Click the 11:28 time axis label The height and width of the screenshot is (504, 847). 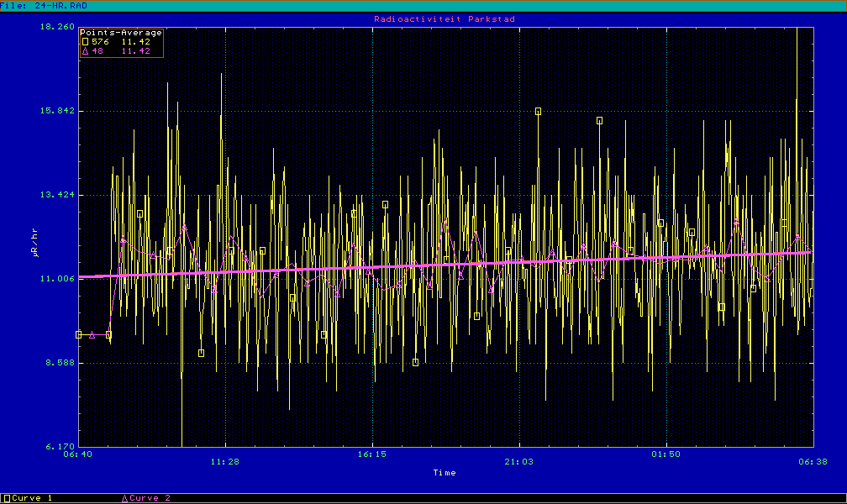click(225, 461)
